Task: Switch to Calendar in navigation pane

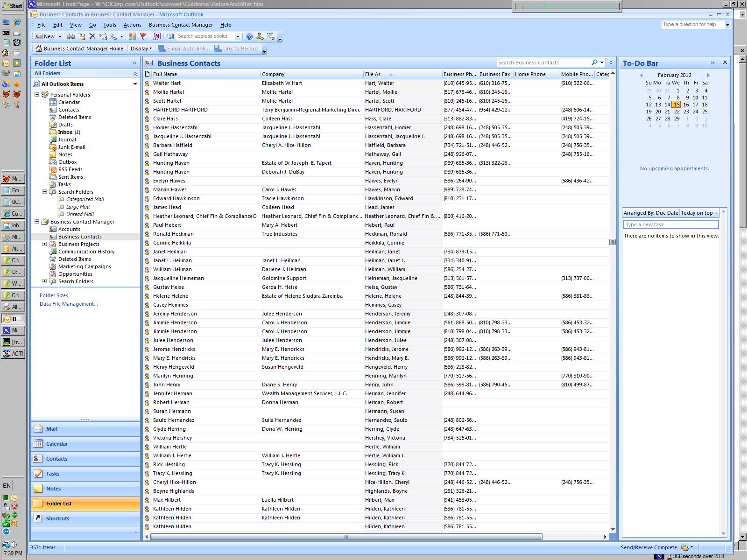Action: (x=56, y=444)
